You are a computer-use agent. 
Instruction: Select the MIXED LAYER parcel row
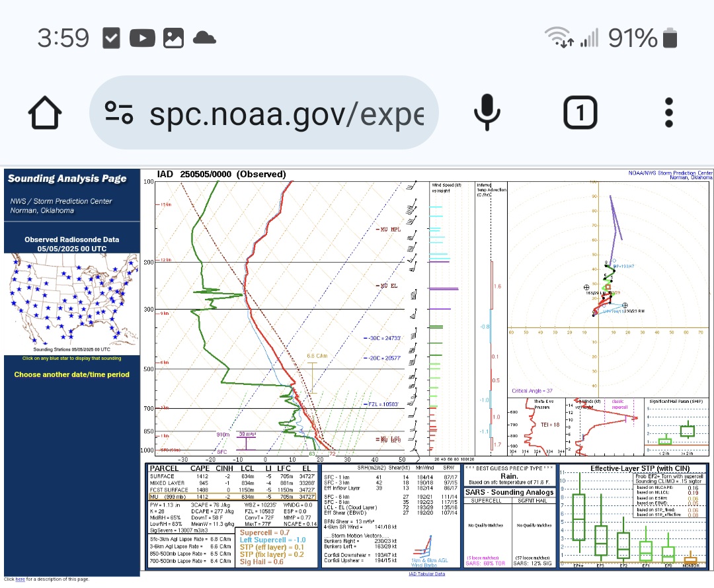233,483
